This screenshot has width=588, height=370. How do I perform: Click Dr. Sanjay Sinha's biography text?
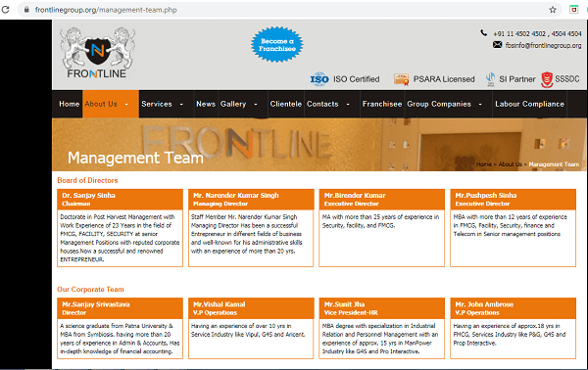tap(120, 238)
